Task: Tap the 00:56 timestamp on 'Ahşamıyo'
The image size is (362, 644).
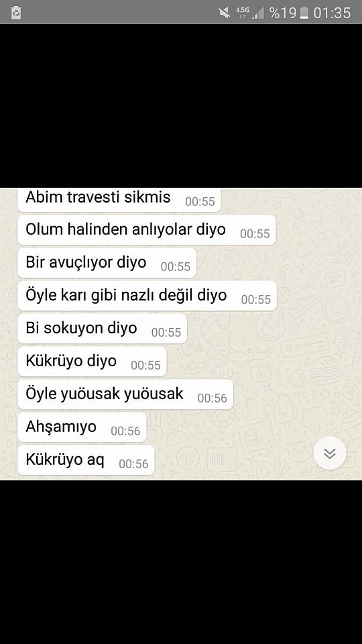Action: click(x=125, y=431)
